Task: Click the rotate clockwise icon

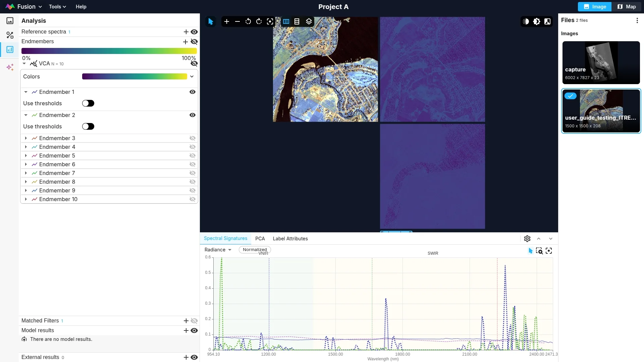Action: point(259,21)
